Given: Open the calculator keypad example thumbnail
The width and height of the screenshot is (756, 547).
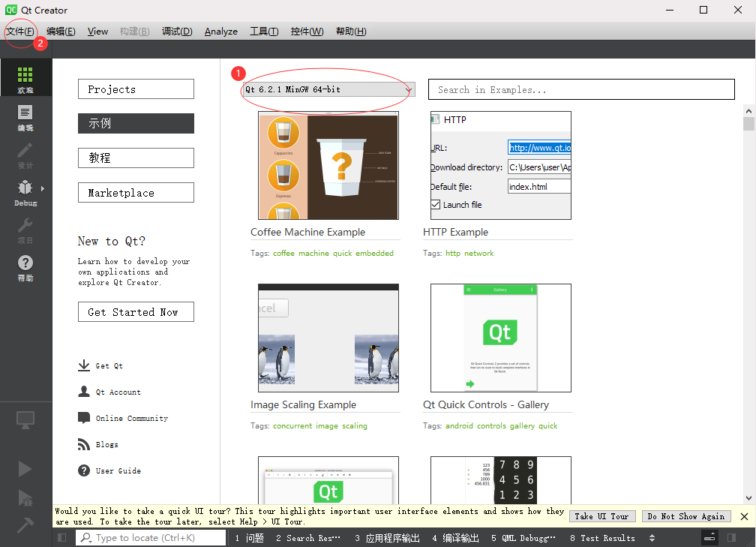Looking at the screenshot, I should click(x=501, y=480).
